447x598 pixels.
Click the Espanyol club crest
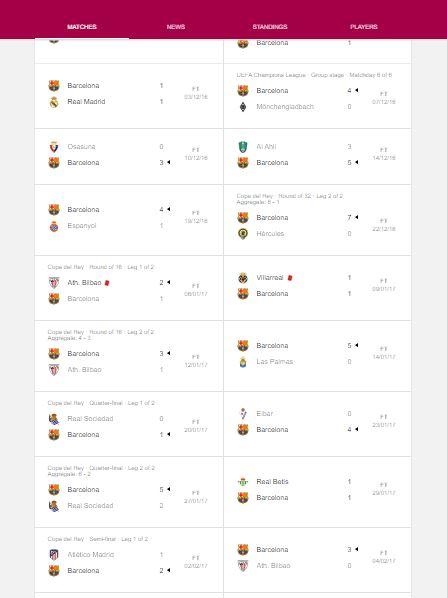click(x=54, y=226)
